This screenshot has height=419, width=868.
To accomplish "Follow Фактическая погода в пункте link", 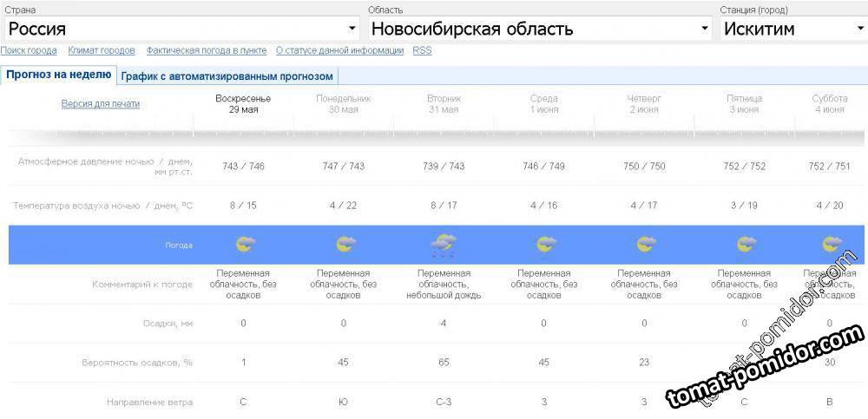I will pos(206,50).
